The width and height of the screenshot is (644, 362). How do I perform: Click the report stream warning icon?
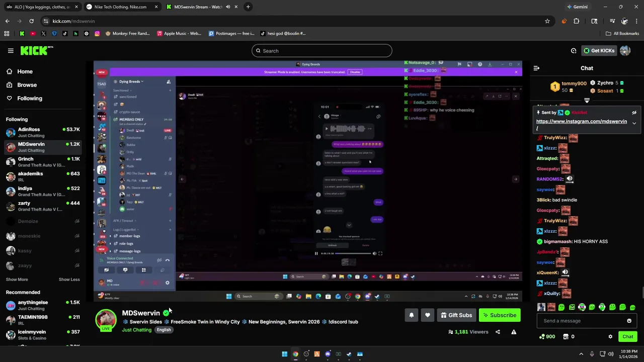[514, 332]
